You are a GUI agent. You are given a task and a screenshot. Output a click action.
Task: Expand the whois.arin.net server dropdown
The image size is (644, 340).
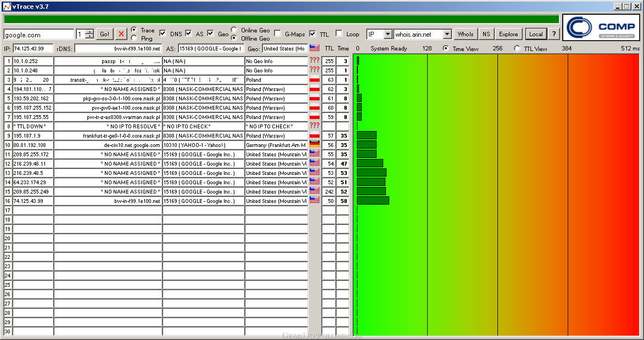447,34
